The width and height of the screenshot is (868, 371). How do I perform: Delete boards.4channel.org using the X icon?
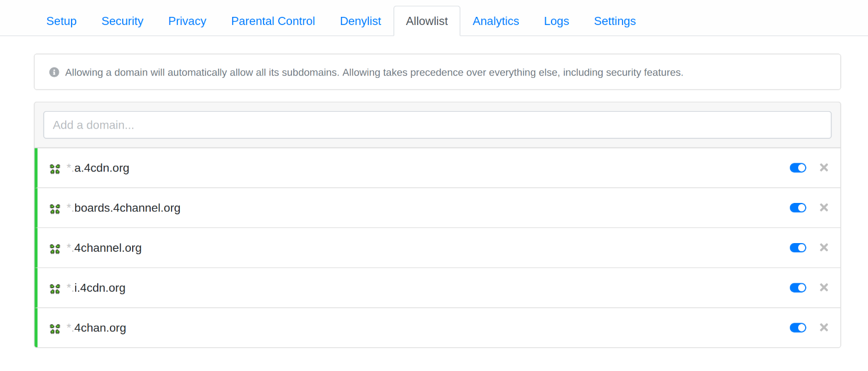click(824, 208)
